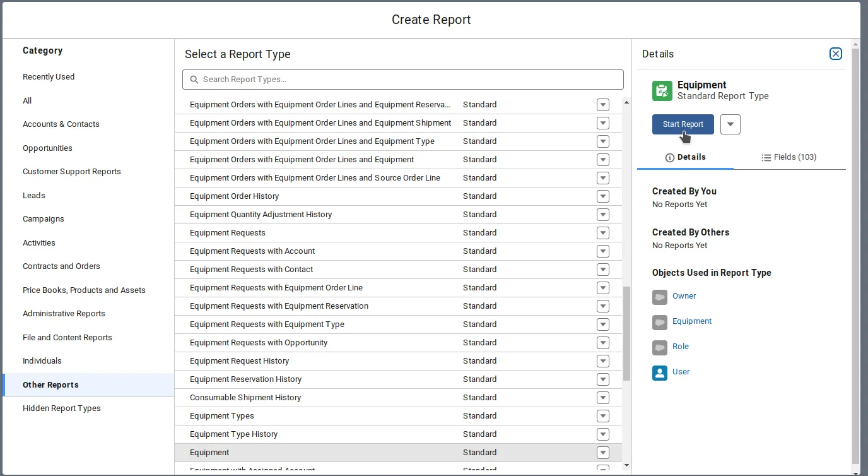Click the search magnifier icon
This screenshot has width=868, height=476.
pyautogui.click(x=194, y=80)
